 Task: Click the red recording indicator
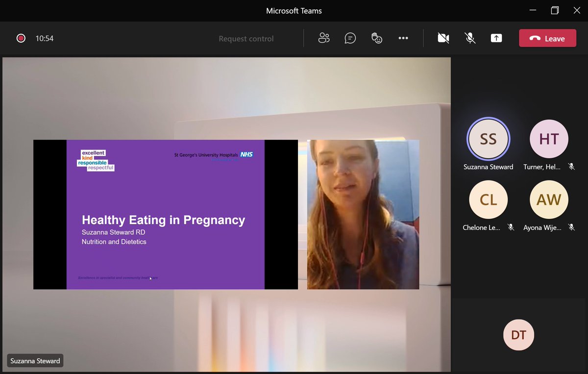[21, 38]
